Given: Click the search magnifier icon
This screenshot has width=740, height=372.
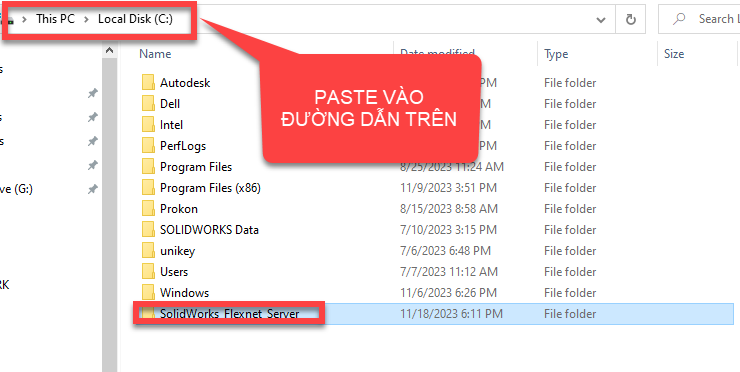Looking at the screenshot, I should [x=679, y=19].
